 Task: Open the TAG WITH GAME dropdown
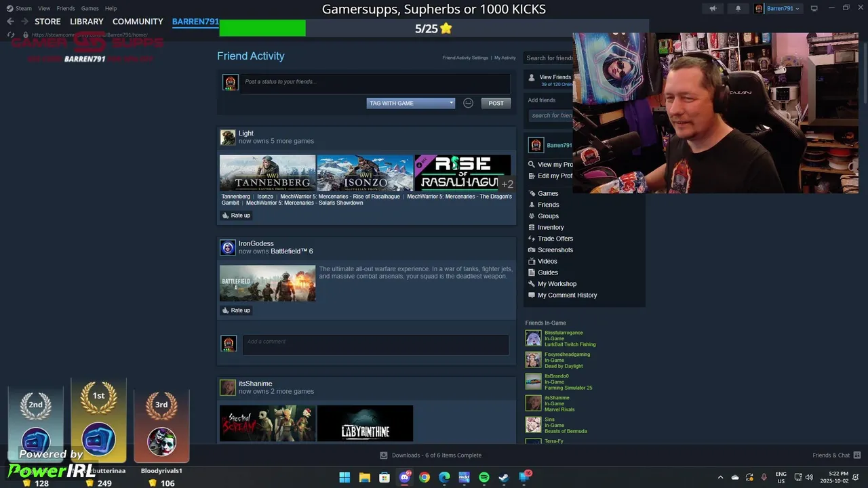pyautogui.click(x=410, y=103)
